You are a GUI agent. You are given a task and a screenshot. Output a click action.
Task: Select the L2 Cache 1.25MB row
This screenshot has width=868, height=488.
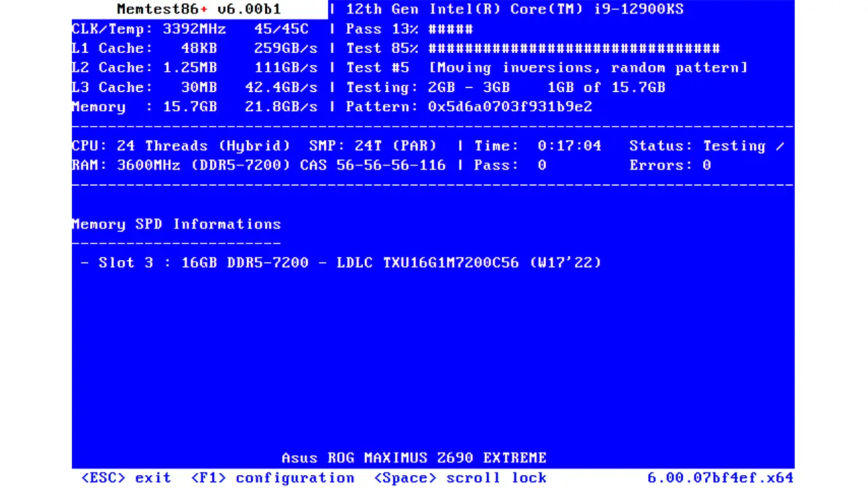(195, 68)
